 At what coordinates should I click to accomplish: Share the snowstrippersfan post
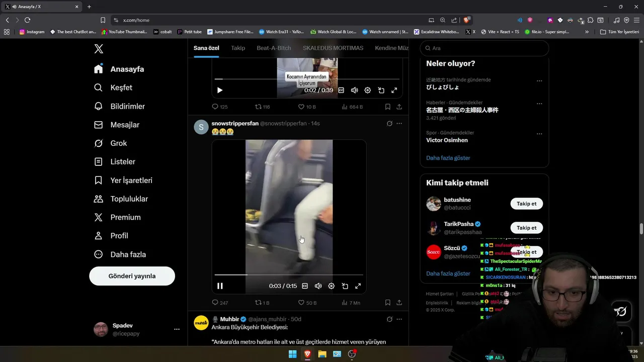[x=399, y=303]
